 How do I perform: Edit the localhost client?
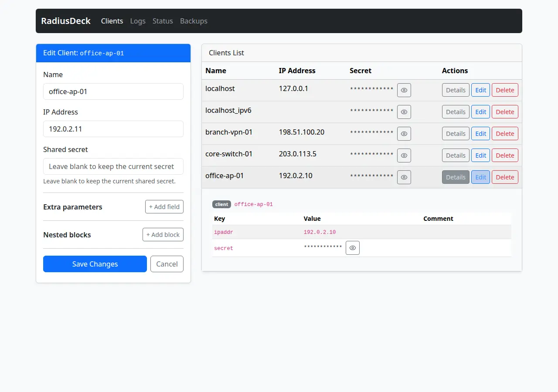click(x=480, y=90)
